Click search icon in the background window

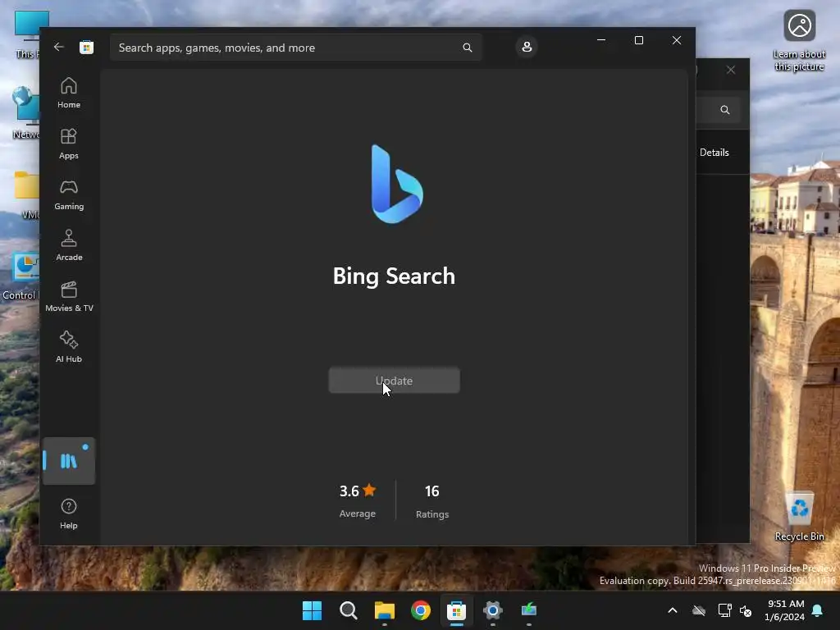tap(725, 110)
